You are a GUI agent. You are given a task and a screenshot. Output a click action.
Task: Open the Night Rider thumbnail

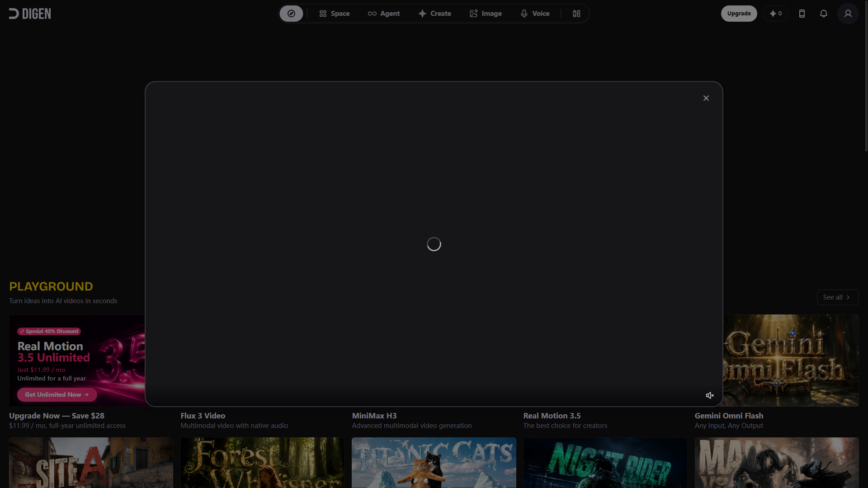[x=605, y=462]
